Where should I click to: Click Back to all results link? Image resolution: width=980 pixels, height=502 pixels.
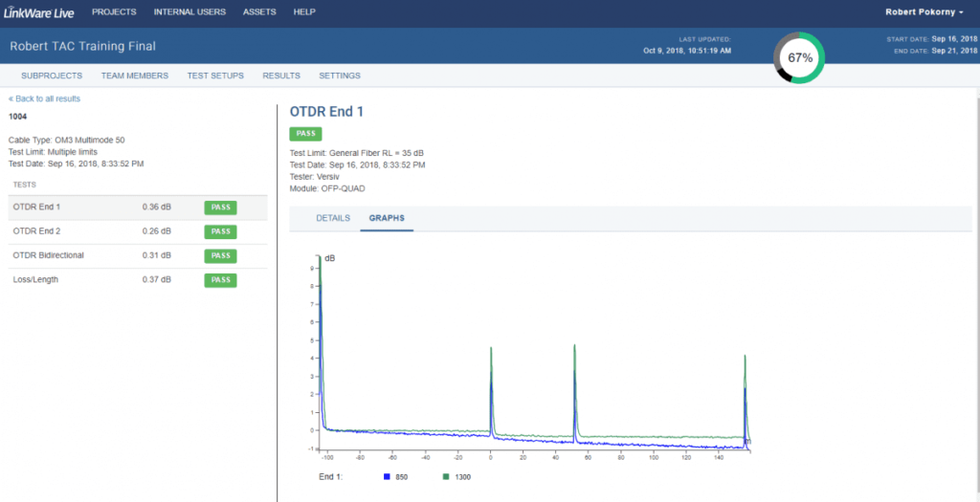[45, 98]
